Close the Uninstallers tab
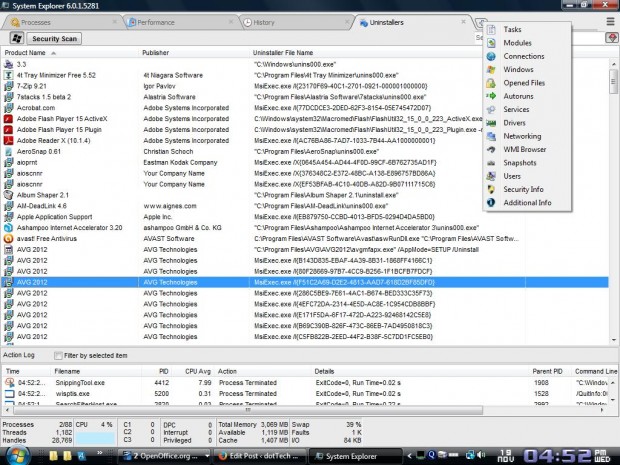 point(463,22)
